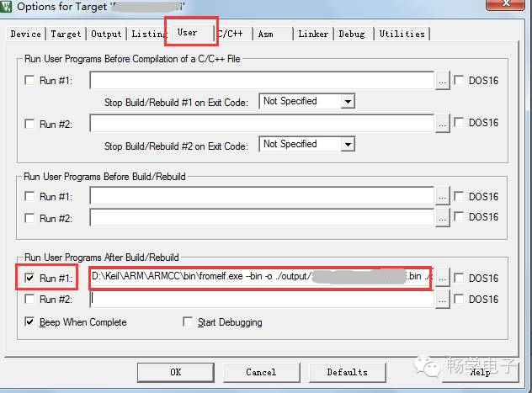Open the Linker tab

point(313,34)
